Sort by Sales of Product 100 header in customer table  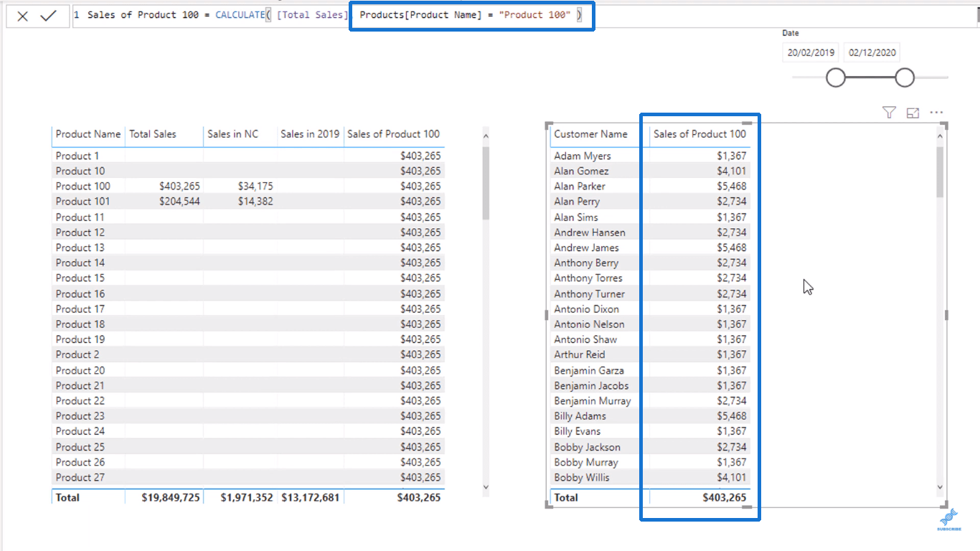pyautogui.click(x=699, y=134)
